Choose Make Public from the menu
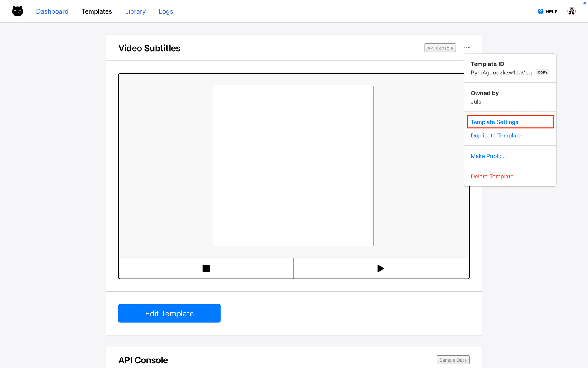 [489, 156]
